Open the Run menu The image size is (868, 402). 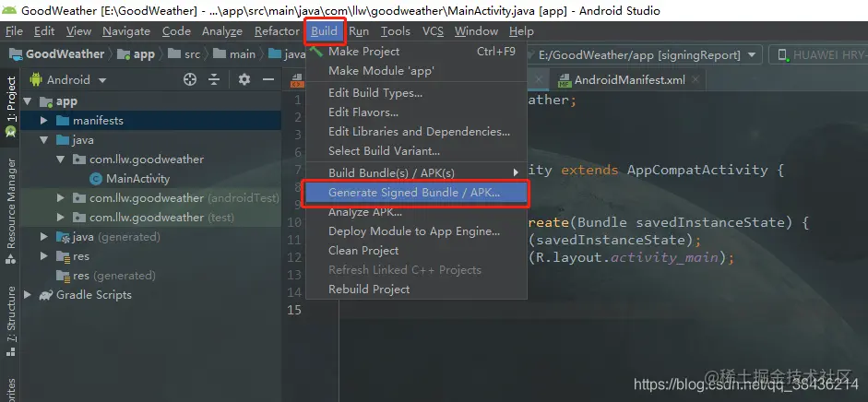359,31
